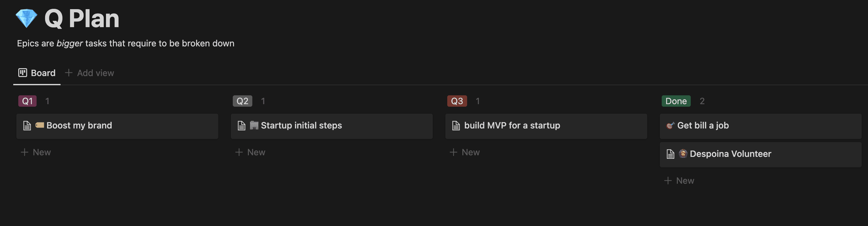Click the plus icon beside Add view
The height and width of the screenshot is (226, 868).
point(69,73)
